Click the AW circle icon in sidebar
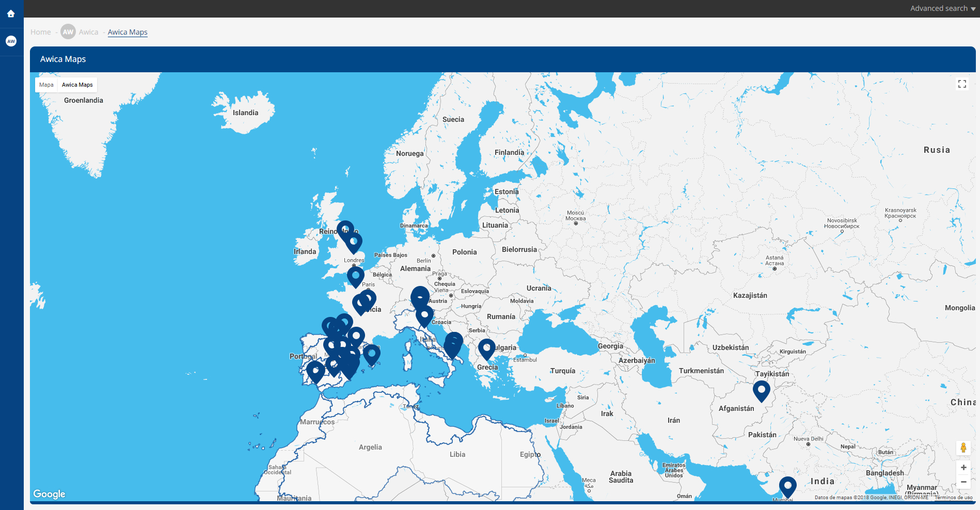Screen dimensions: 980x510 click(11, 41)
